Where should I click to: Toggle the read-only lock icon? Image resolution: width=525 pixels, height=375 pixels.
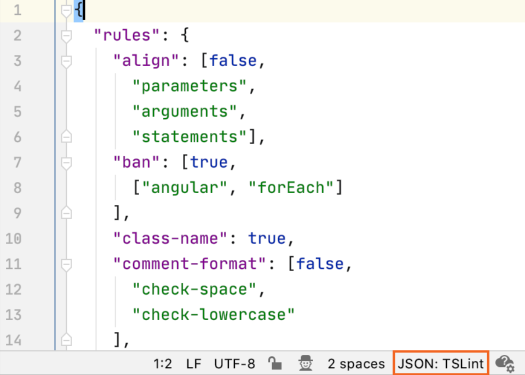pyautogui.click(x=275, y=363)
